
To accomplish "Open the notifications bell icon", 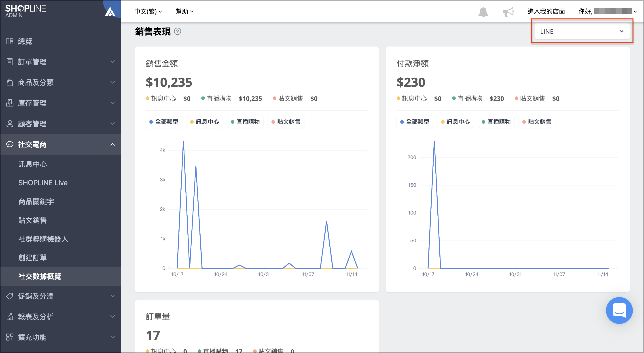I will 483,12.
